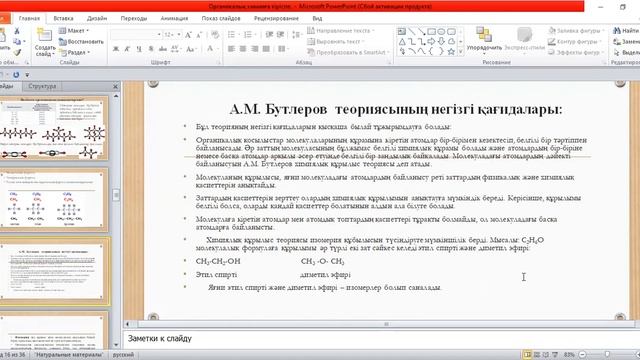
Task: Toggle text shadow (S)
Action: (151, 49)
